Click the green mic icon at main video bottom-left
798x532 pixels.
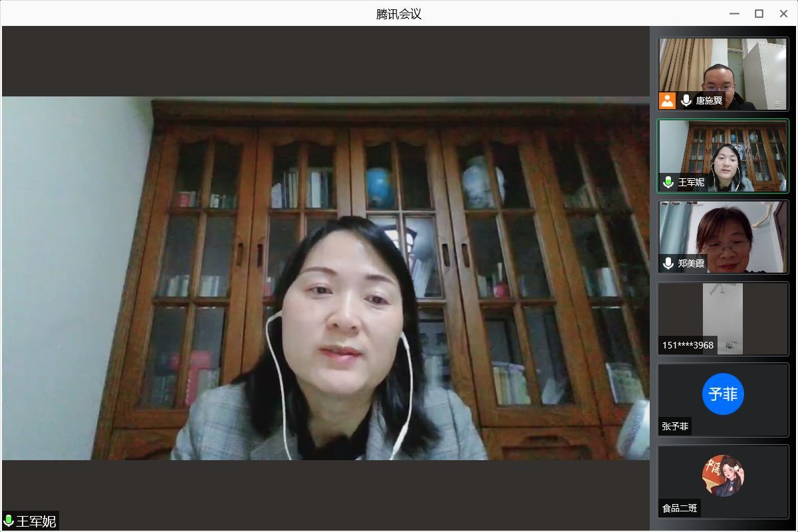click(9, 521)
